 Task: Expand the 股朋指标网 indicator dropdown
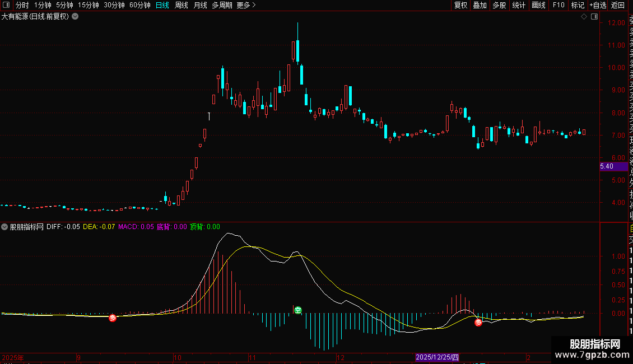(x=4, y=227)
